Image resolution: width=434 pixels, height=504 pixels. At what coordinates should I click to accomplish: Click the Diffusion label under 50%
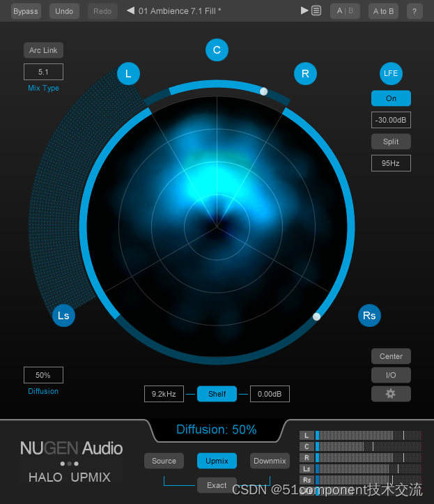[43, 391]
